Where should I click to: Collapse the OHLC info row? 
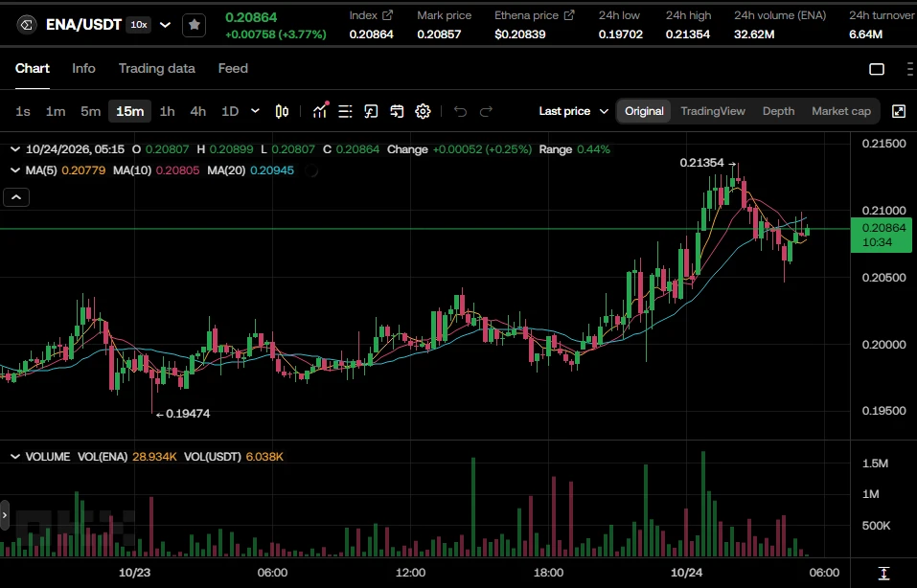pos(15,149)
